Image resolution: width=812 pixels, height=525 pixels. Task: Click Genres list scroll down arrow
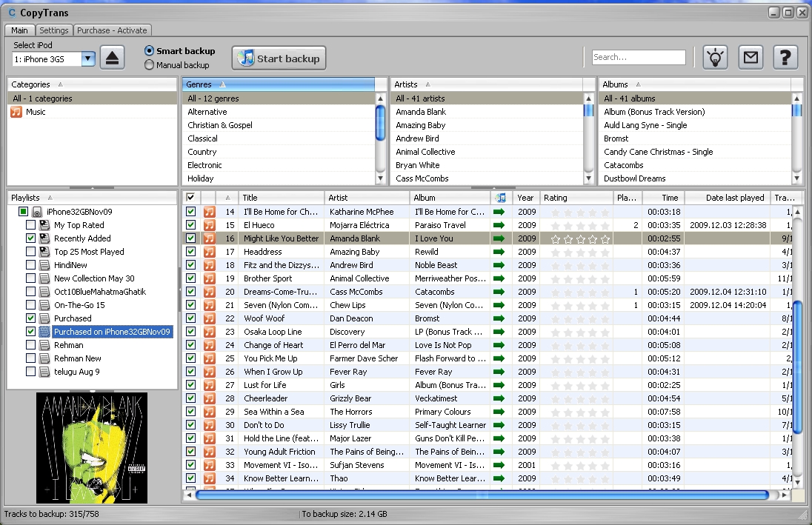tap(380, 178)
